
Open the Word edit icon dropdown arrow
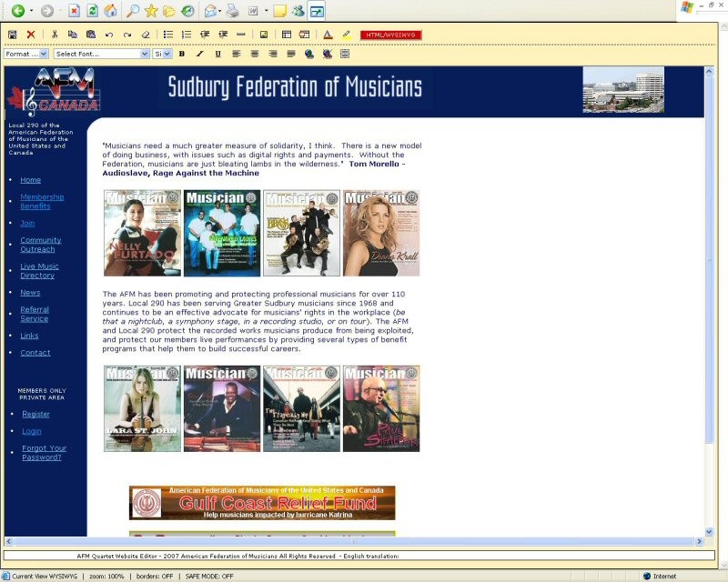(266, 10)
